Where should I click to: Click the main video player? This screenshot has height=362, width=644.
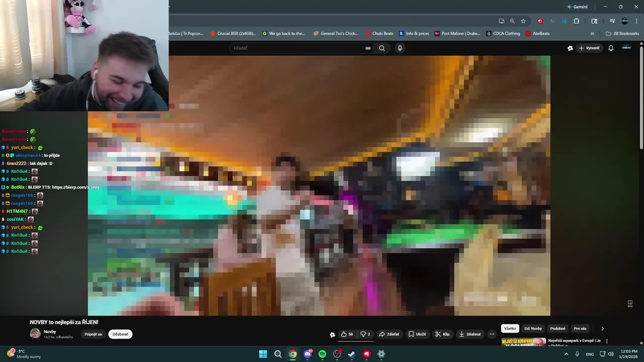point(319,186)
